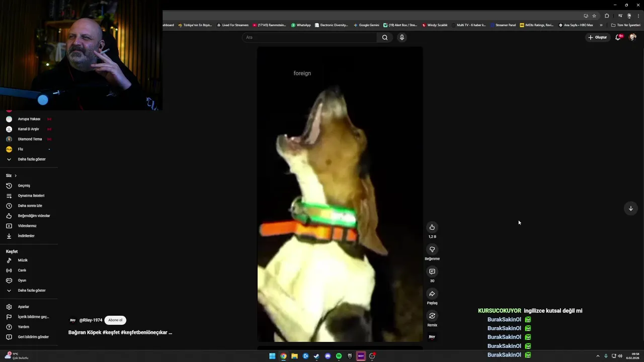Image resolution: width=644 pixels, height=362 pixels.
Task: Bookmark this page with star icon
Action: (594, 16)
